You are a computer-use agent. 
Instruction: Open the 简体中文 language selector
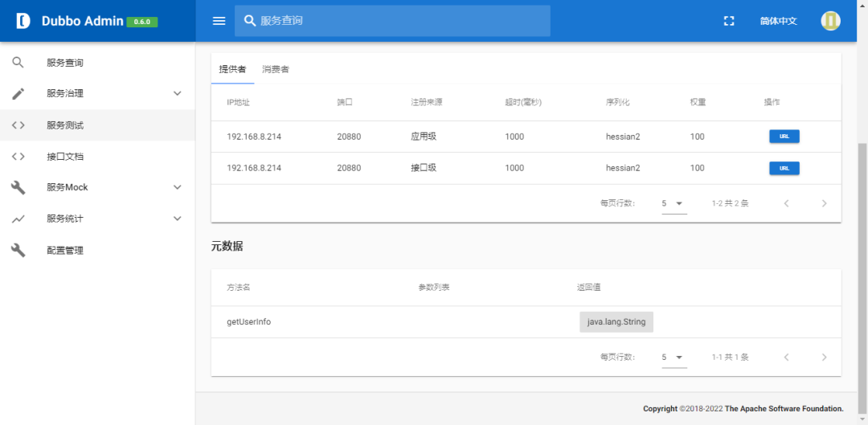point(778,21)
